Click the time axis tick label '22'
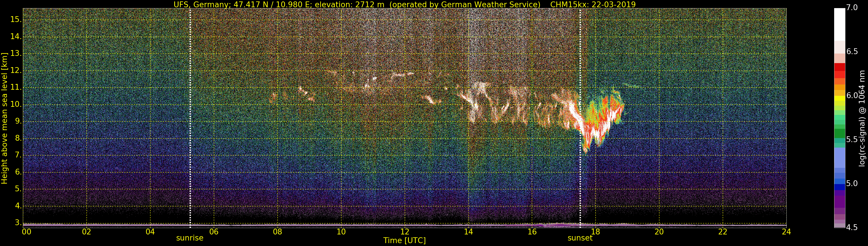Image resolution: width=868 pixels, height=246 pixels. [723, 232]
